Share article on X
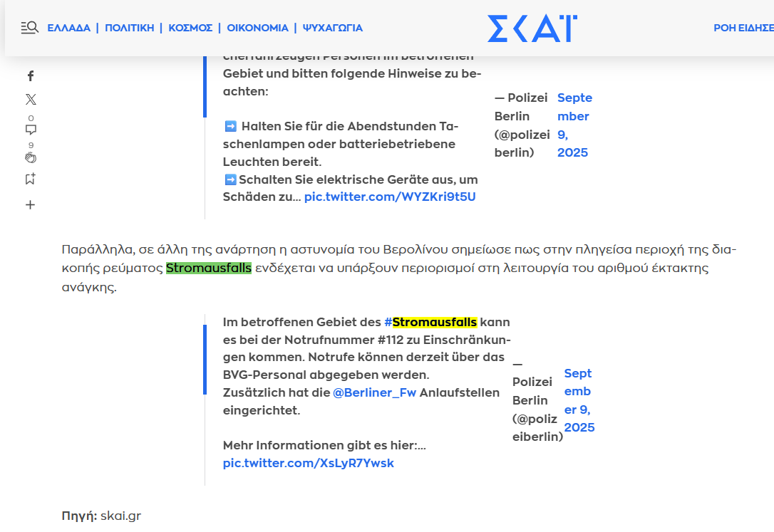 [31, 100]
